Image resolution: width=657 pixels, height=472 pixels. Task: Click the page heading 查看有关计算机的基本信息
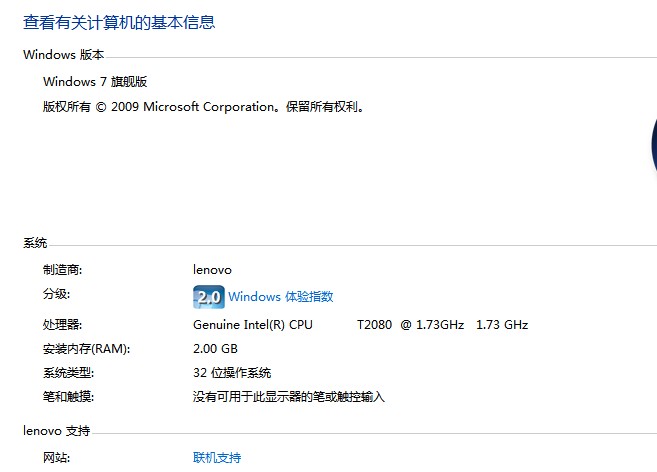point(119,22)
